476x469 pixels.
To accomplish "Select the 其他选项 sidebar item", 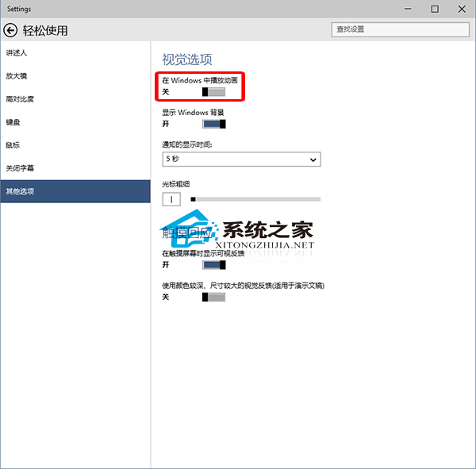I will [75, 191].
